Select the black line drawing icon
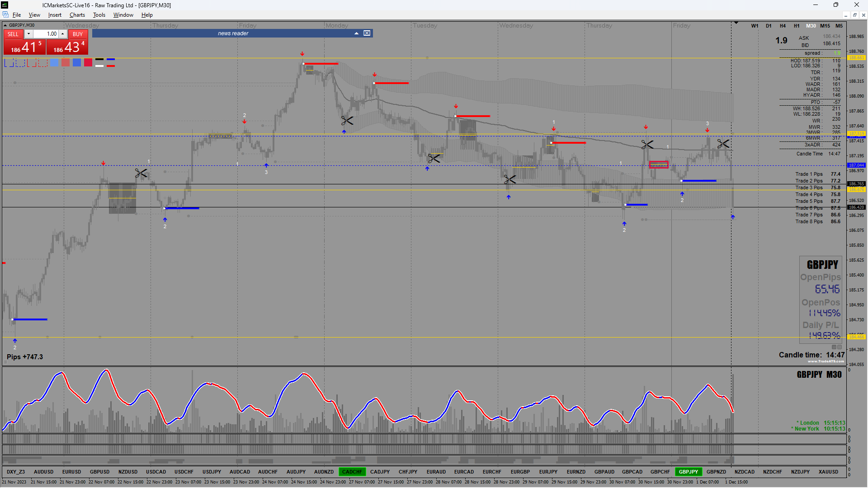The height and width of the screenshot is (488, 868). coord(99,59)
